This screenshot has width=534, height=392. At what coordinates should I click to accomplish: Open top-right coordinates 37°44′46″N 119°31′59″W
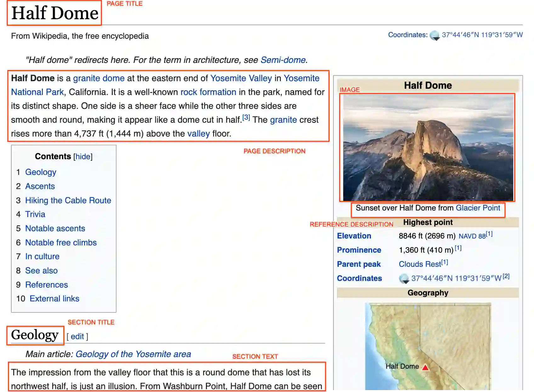tap(482, 35)
